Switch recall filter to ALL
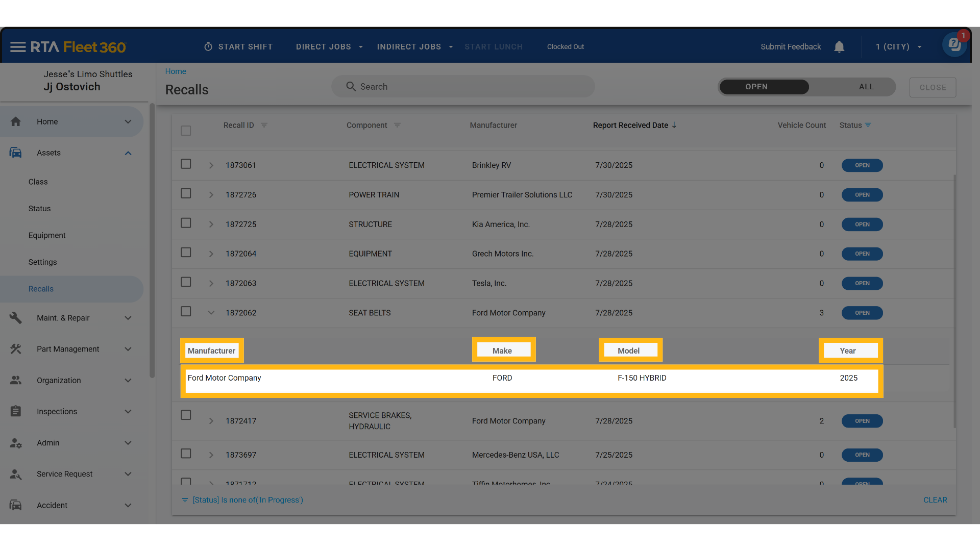980x551 pixels. (866, 87)
